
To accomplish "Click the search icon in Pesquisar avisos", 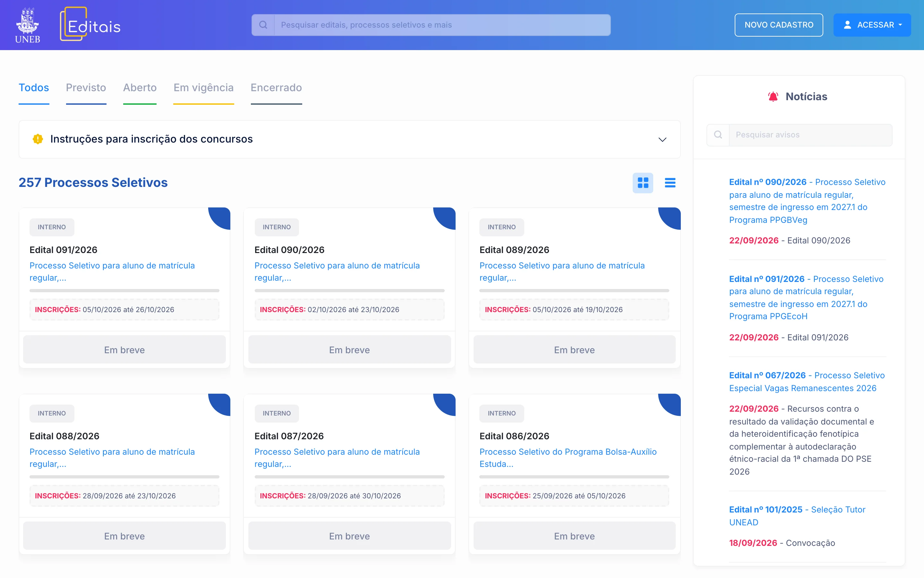I will point(718,135).
